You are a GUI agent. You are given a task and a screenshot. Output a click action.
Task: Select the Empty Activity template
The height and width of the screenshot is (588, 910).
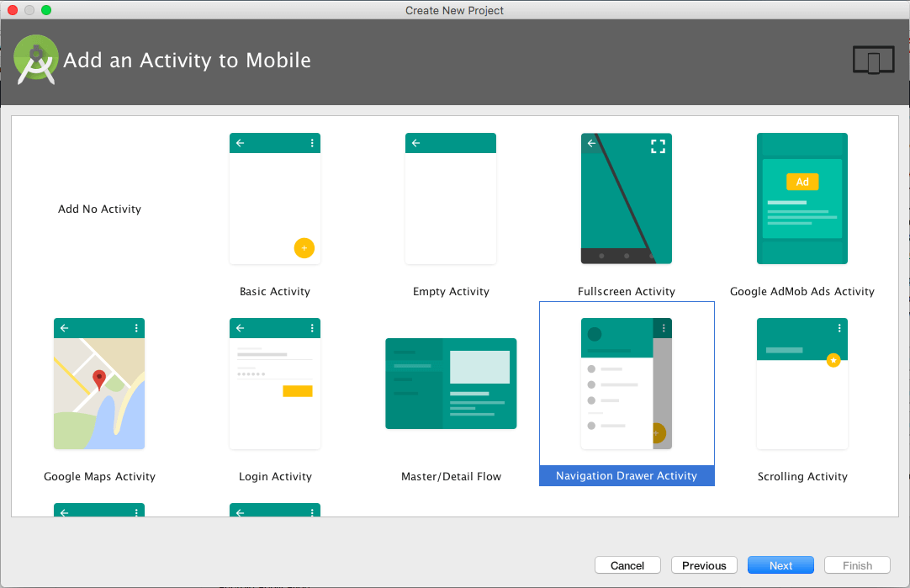[451, 199]
